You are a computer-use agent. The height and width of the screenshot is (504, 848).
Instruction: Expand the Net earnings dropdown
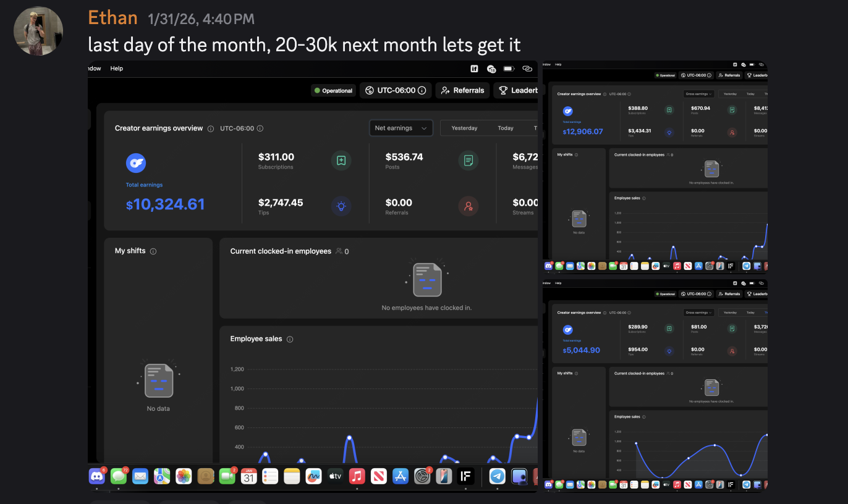[401, 128]
